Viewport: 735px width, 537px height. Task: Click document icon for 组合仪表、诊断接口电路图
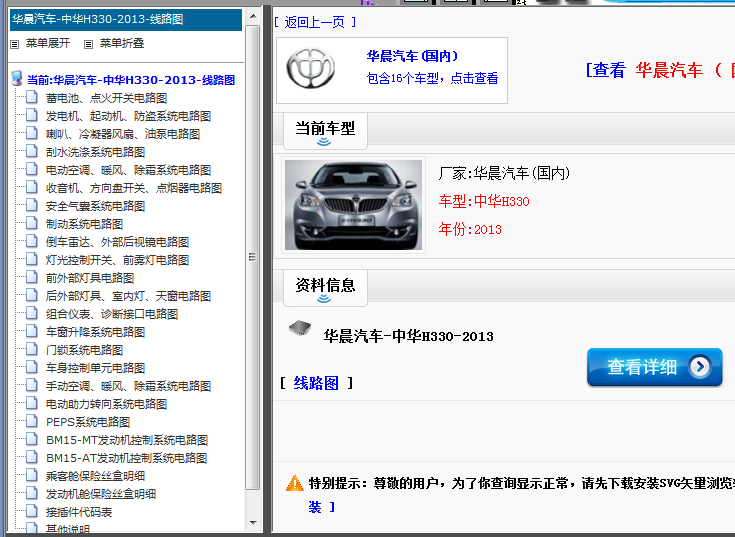coord(31,313)
